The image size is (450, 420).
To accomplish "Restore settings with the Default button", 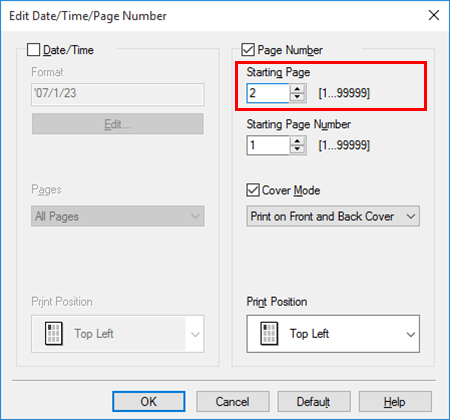I will click(x=314, y=402).
